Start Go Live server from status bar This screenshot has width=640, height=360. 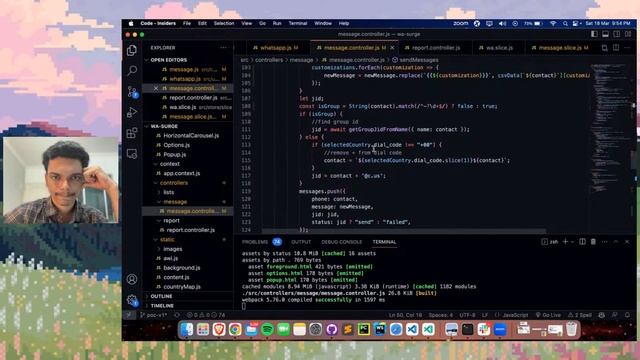pyautogui.click(x=548, y=315)
